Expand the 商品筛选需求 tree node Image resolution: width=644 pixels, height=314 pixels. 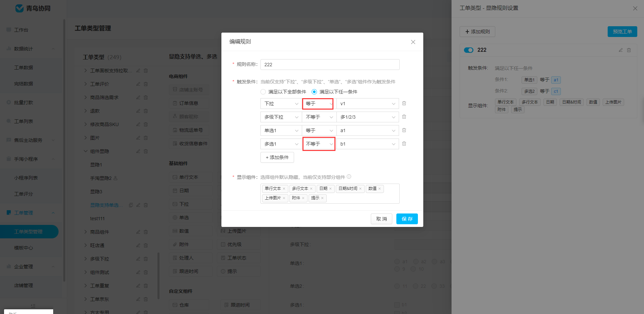click(85, 97)
